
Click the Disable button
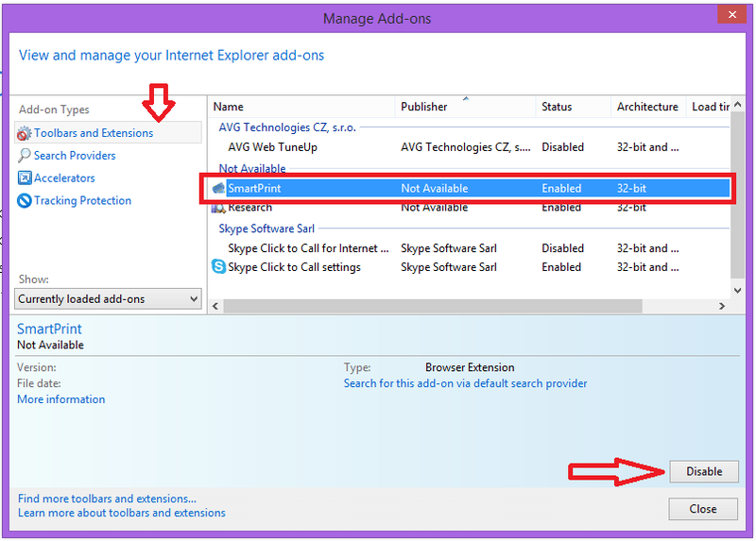704,471
